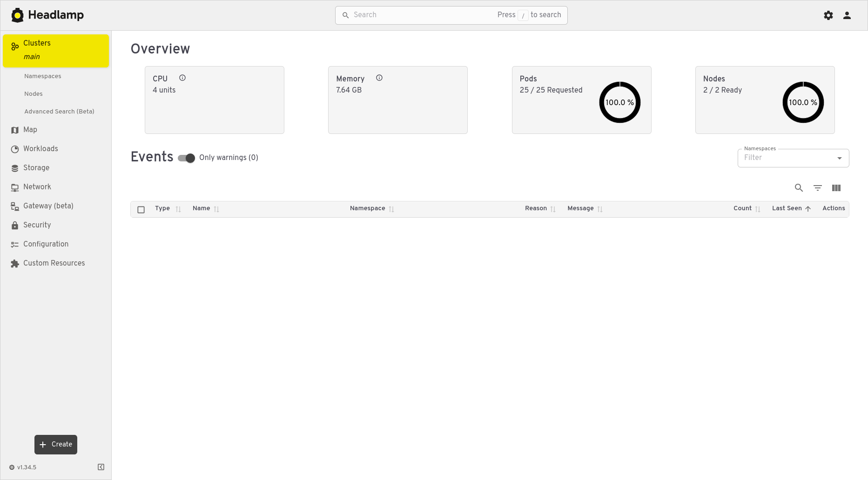Open the events table search icon

coord(799,188)
